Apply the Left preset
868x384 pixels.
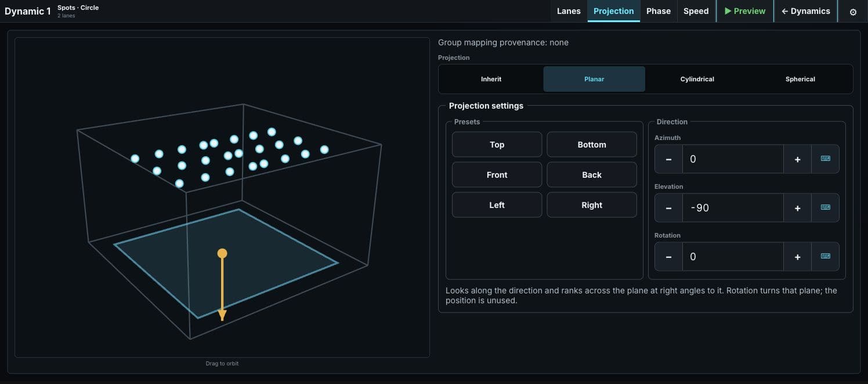tap(497, 205)
